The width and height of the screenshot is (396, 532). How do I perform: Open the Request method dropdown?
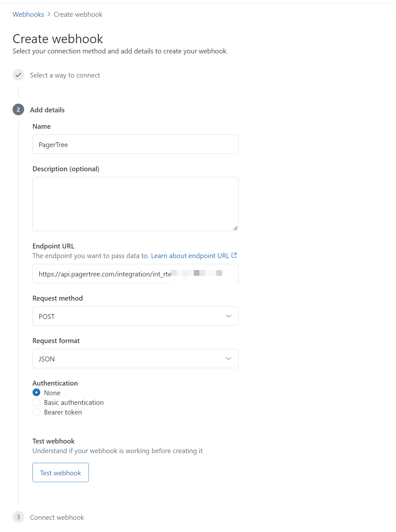coord(135,316)
